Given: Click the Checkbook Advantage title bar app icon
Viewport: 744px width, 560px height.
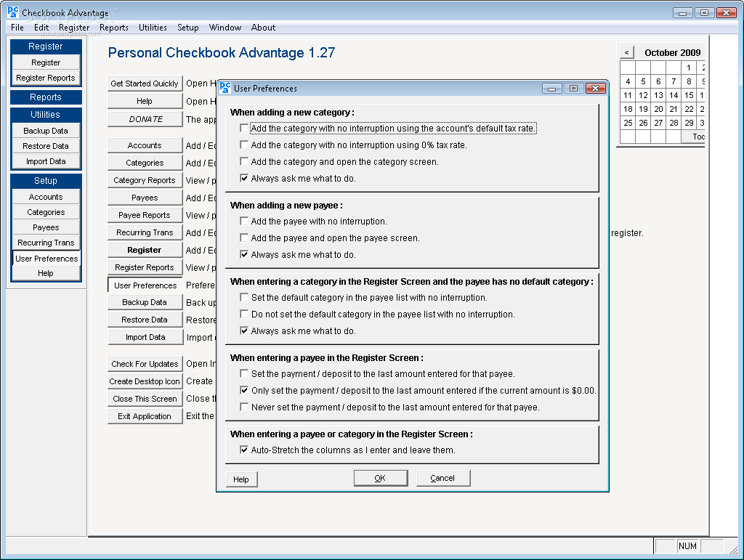Looking at the screenshot, I should click(x=13, y=12).
